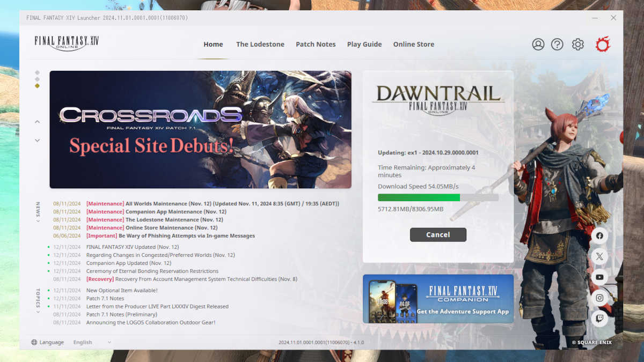Click the down chevron on the carousel
The width and height of the screenshot is (644, 362).
pos(37,140)
